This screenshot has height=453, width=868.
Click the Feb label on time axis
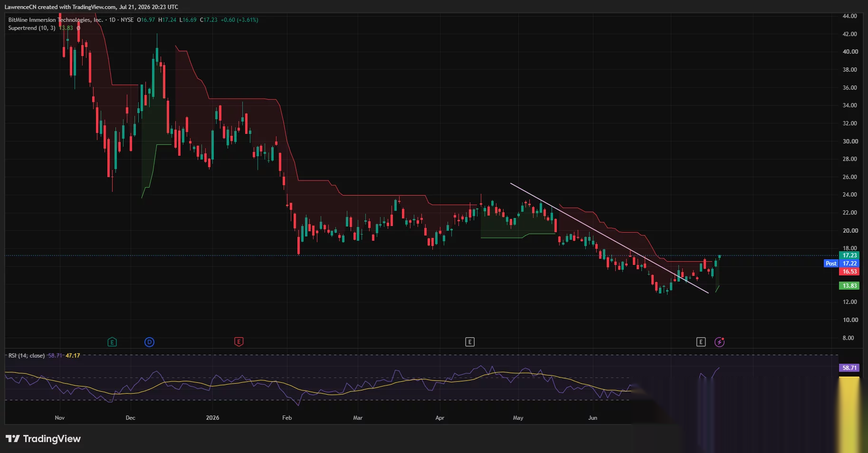pyautogui.click(x=287, y=418)
